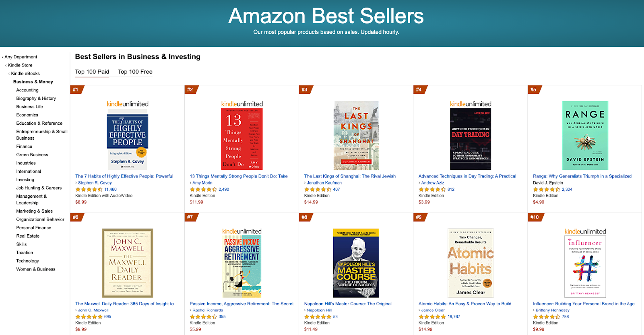644x335 pixels.
Task: Collapse back to Kindle eBooks category
Action: tap(24, 73)
